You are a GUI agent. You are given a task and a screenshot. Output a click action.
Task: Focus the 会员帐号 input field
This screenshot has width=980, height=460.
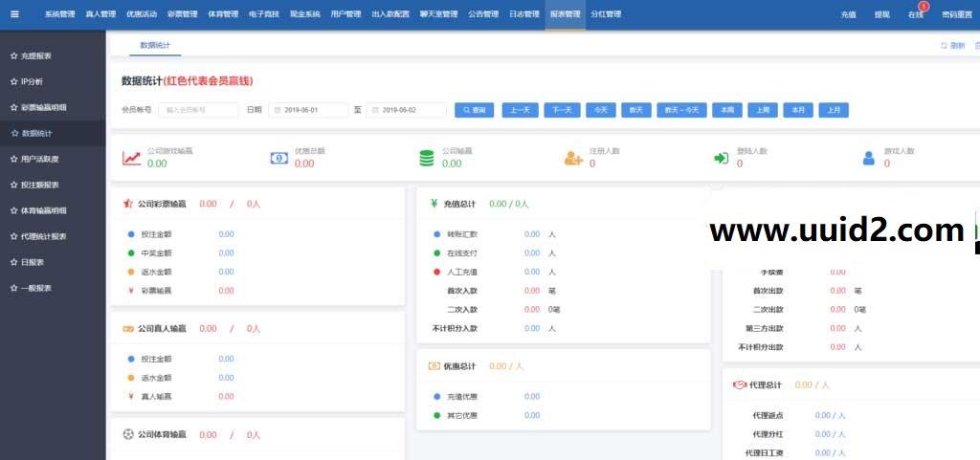(198, 110)
